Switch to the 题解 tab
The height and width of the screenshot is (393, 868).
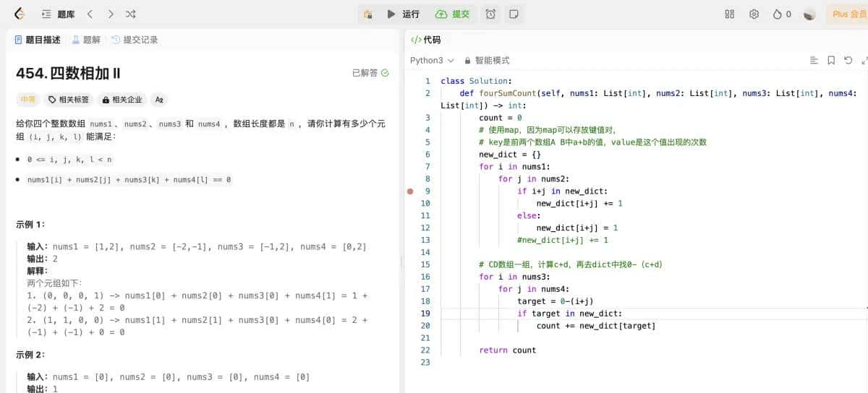[86, 40]
